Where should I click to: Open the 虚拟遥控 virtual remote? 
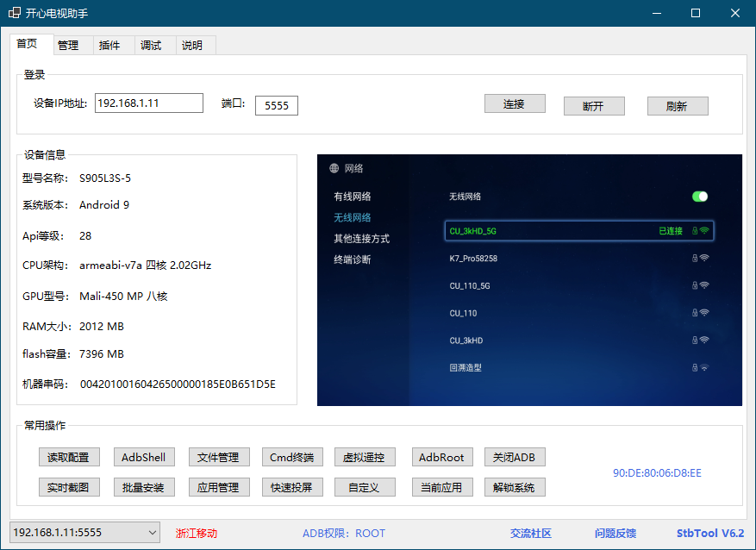(x=366, y=457)
